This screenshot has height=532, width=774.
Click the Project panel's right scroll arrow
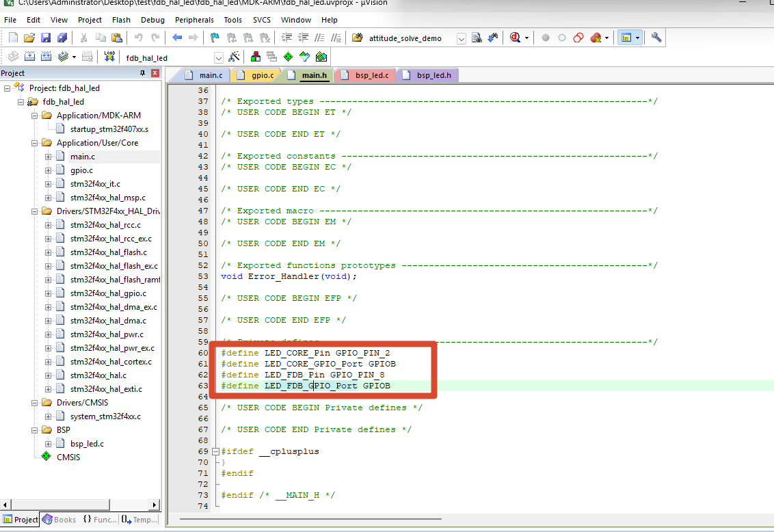[x=155, y=505]
